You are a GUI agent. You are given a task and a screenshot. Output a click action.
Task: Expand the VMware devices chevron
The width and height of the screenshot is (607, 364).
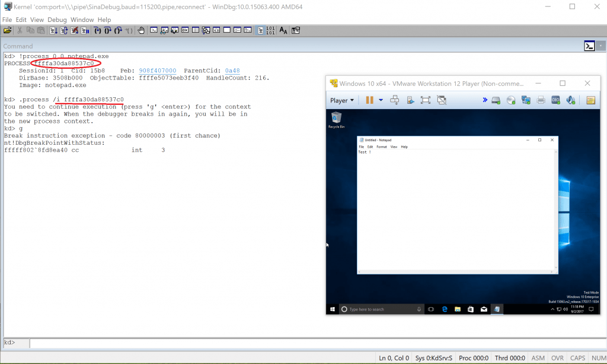(485, 100)
